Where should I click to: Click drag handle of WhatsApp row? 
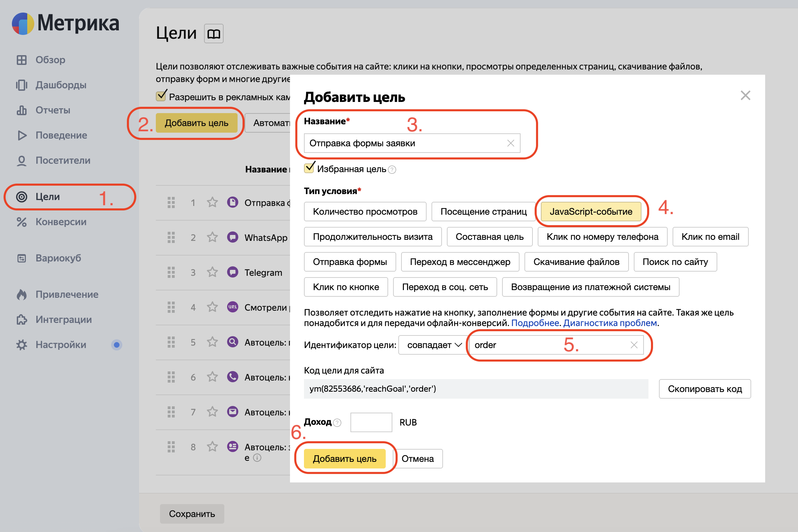[x=171, y=237]
